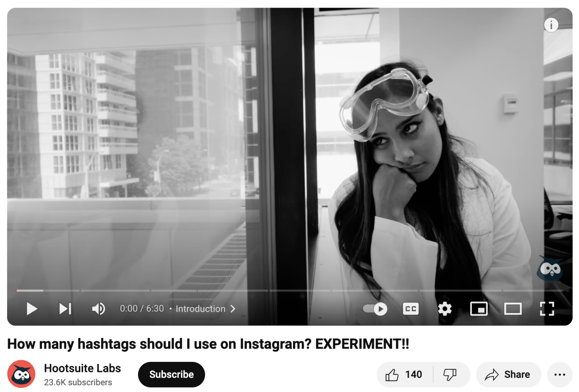
Task: Open Hootsuite Labs channel name
Action: click(x=83, y=368)
